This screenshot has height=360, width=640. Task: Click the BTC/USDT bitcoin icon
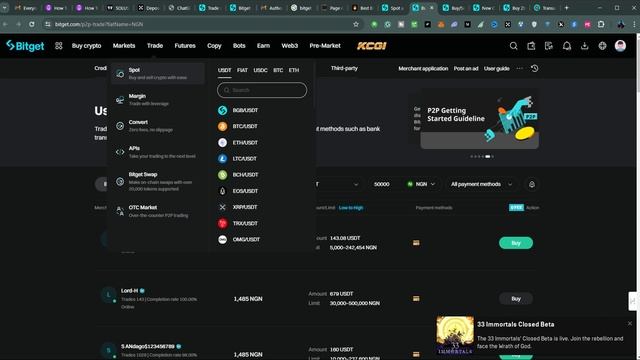pos(222,127)
